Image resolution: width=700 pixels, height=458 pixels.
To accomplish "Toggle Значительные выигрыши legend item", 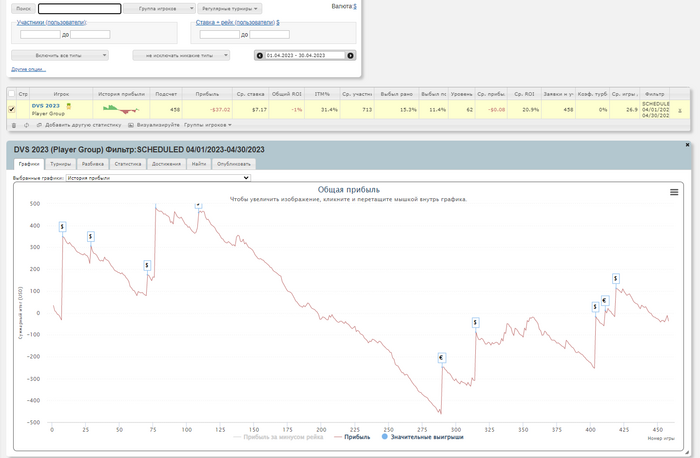I will [422, 437].
